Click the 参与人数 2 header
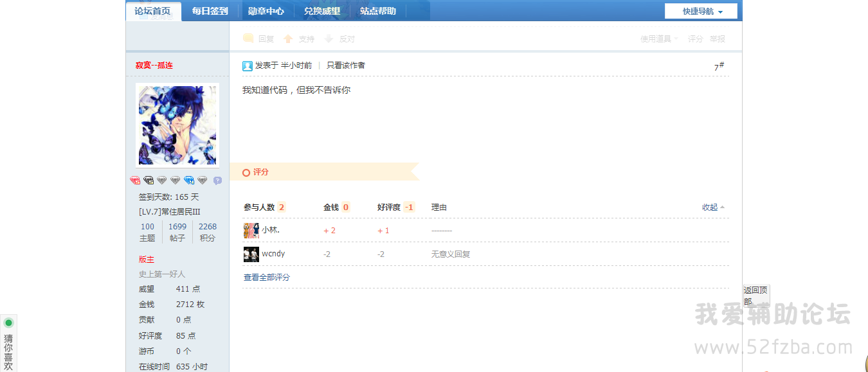Image resolution: width=868 pixels, height=372 pixels. [x=264, y=207]
